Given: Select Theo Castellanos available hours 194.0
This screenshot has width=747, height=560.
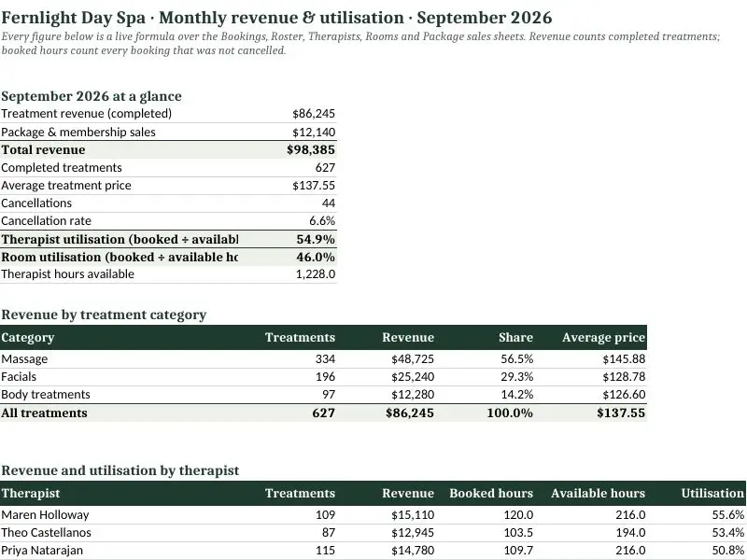Looking at the screenshot, I should pyautogui.click(x=630, y=532).
